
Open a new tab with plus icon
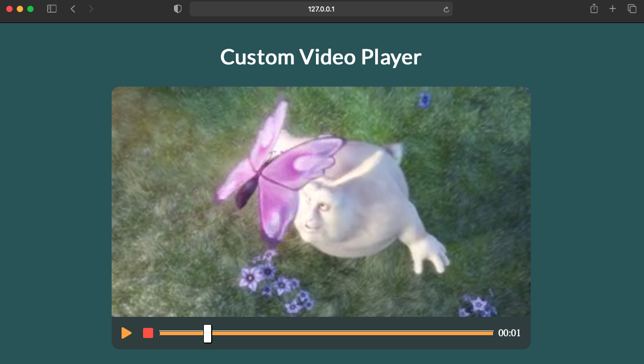[613, 9]
